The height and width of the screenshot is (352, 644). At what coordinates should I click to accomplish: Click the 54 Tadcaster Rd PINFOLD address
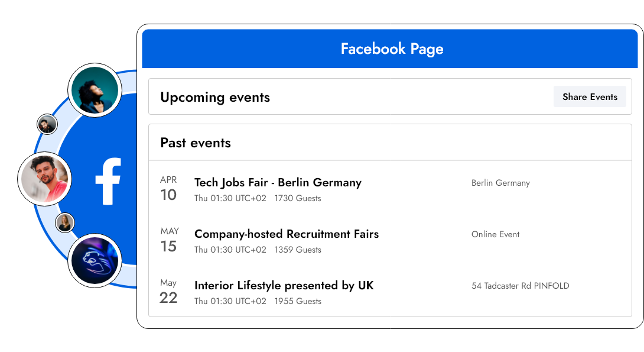pyautogui.click(x=520, y=286)
